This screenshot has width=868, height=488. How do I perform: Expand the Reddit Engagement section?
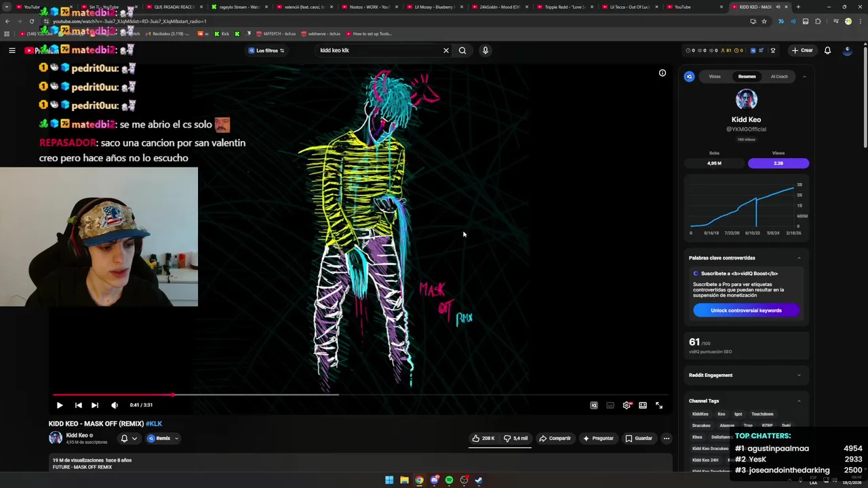click(x=799, y=375)
